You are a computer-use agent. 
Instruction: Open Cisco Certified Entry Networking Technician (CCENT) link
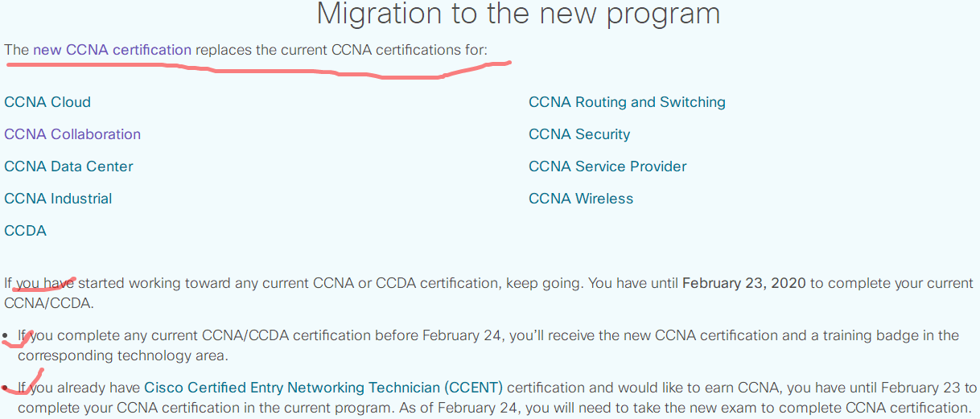coord(323,388)
